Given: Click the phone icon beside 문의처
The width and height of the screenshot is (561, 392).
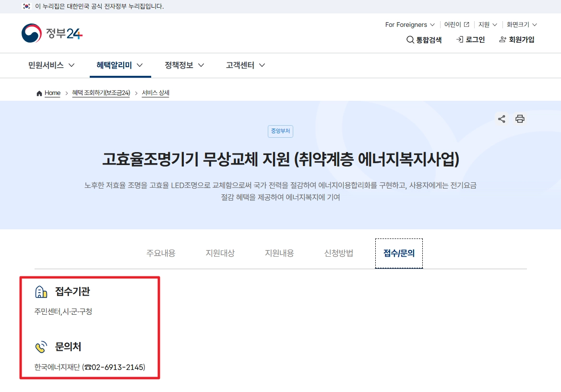Looking at the screenshot, I should point(42,346).
